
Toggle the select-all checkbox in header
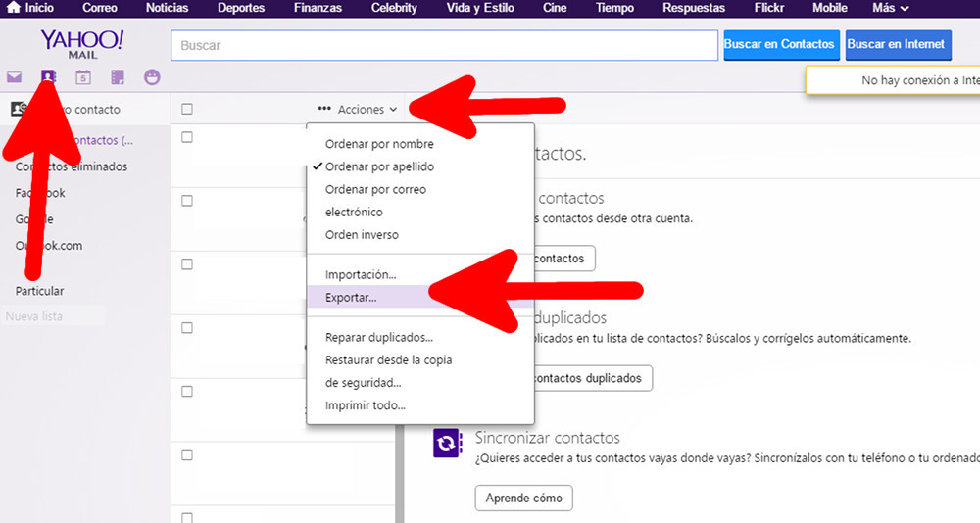coord(187,109)
